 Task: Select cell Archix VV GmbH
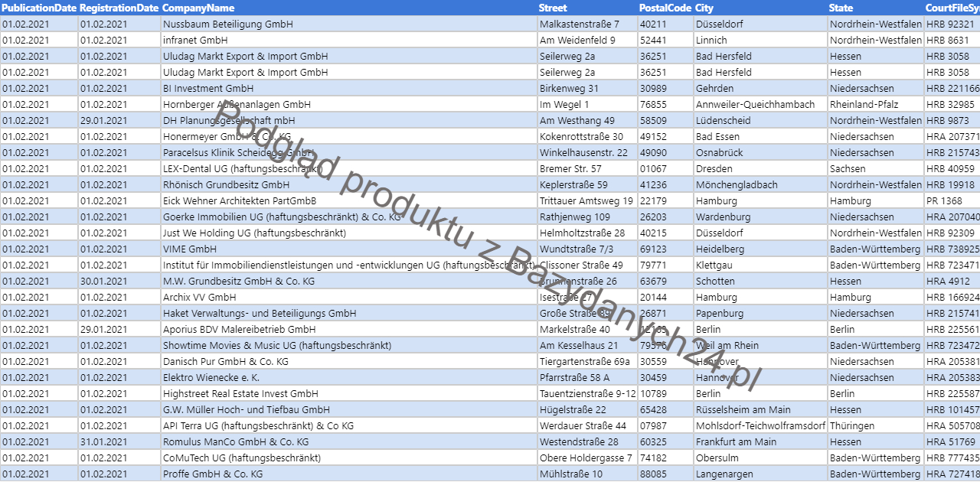pos(349,297)
